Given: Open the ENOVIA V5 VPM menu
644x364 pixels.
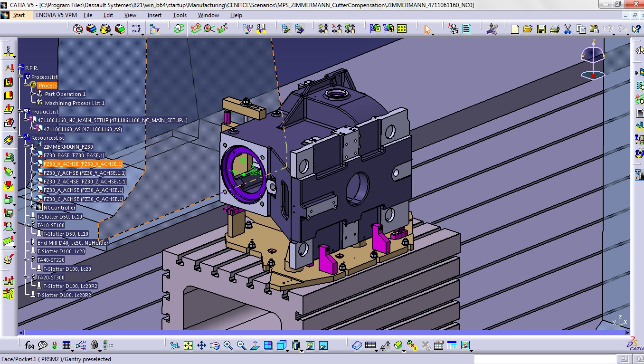Looking at the screenshot, I should tap(56, 15).
